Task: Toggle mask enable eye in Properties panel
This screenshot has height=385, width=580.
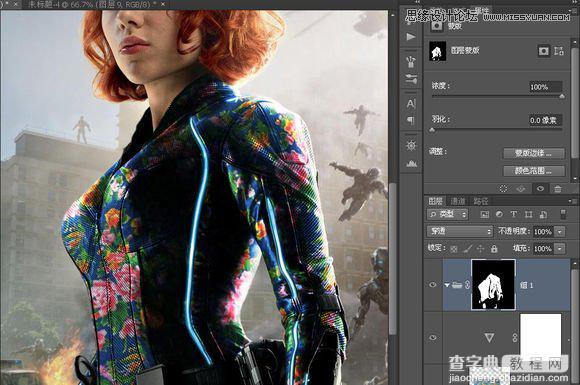Action: click(540, 189)
